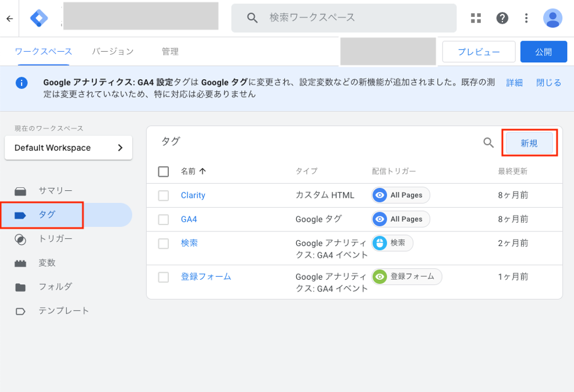Dismiss banner with 閉じる link
This screenshot has width=574, height=392.
tap(548, 83)
